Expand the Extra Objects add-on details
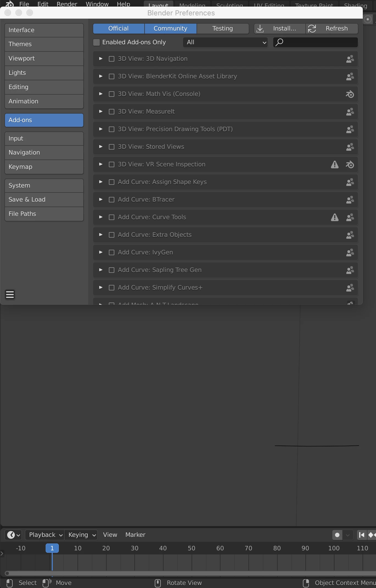The image size is (376, 588). (101, 235)
